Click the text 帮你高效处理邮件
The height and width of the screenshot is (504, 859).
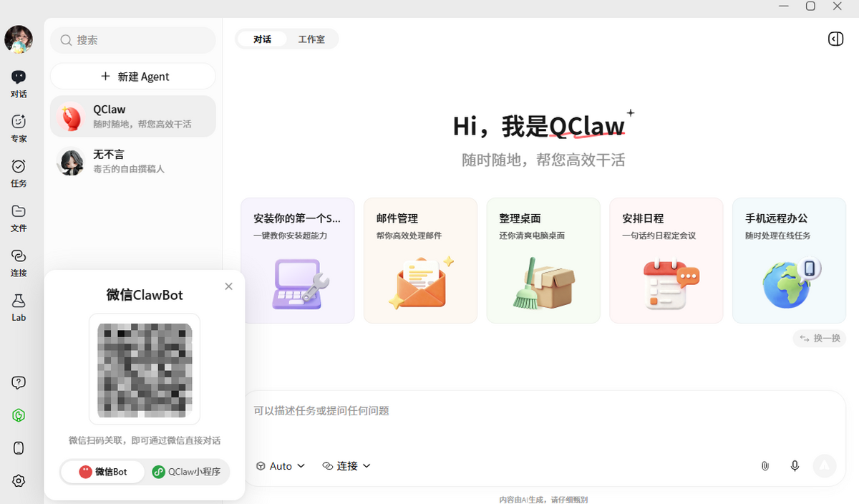pos(409,236)
